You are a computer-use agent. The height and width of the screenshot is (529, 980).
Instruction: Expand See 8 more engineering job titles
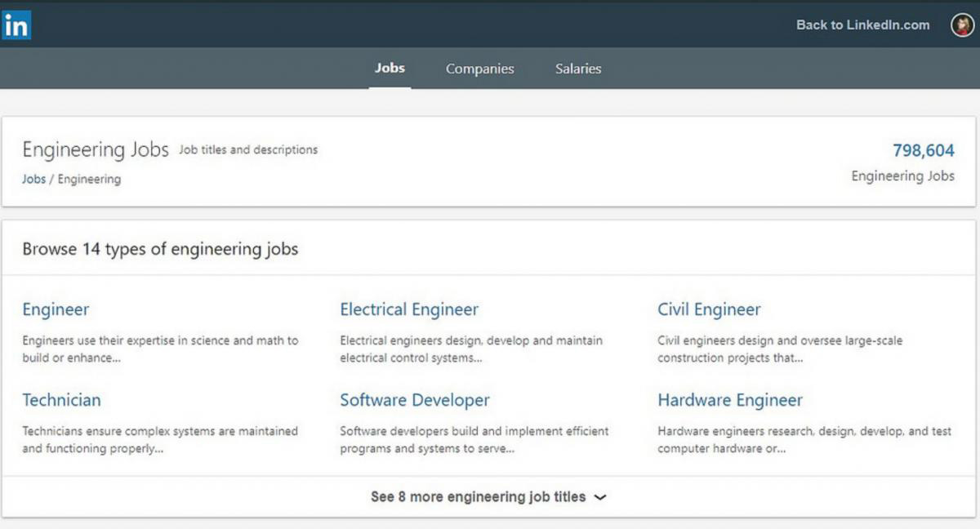pyautogui.click(x=488, y=496)
